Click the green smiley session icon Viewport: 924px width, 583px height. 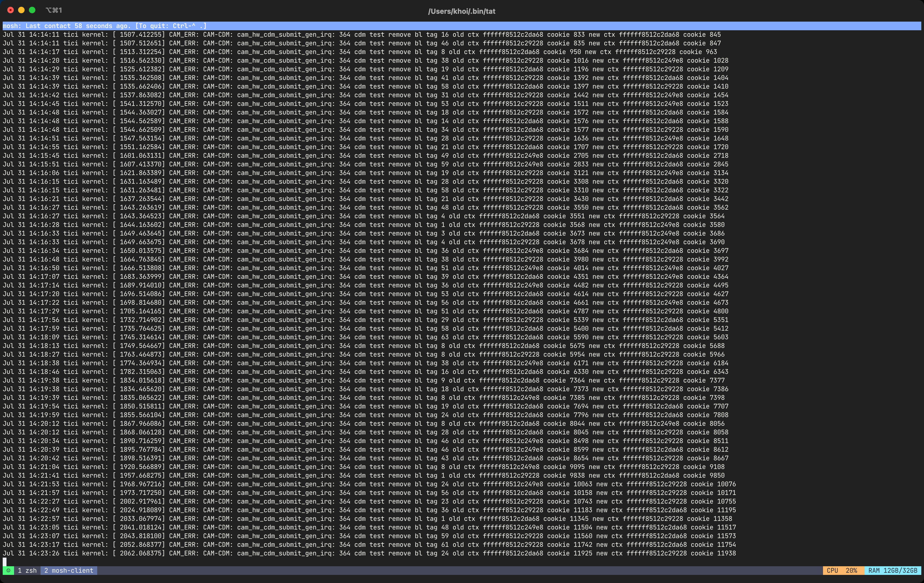(8, 570)
